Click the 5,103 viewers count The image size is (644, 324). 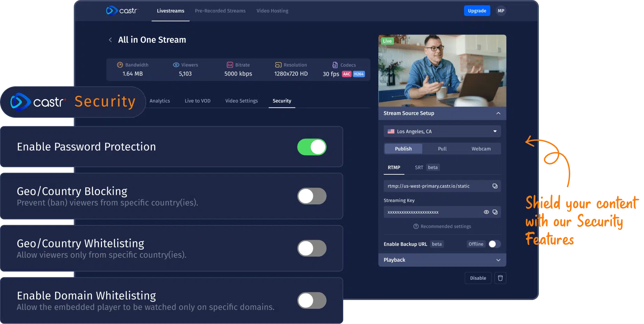tap(185, 74)
